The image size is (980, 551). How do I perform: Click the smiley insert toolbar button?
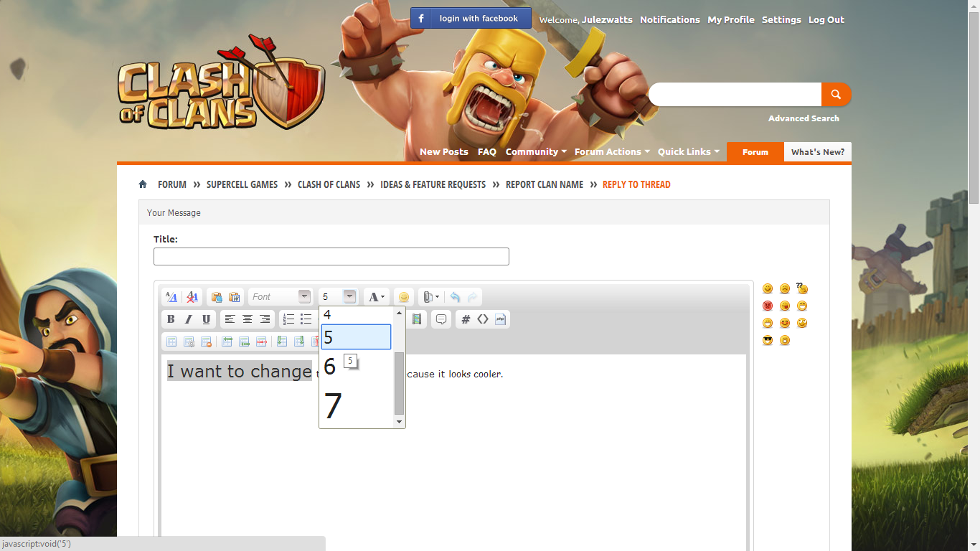click(x=404, y=297)
